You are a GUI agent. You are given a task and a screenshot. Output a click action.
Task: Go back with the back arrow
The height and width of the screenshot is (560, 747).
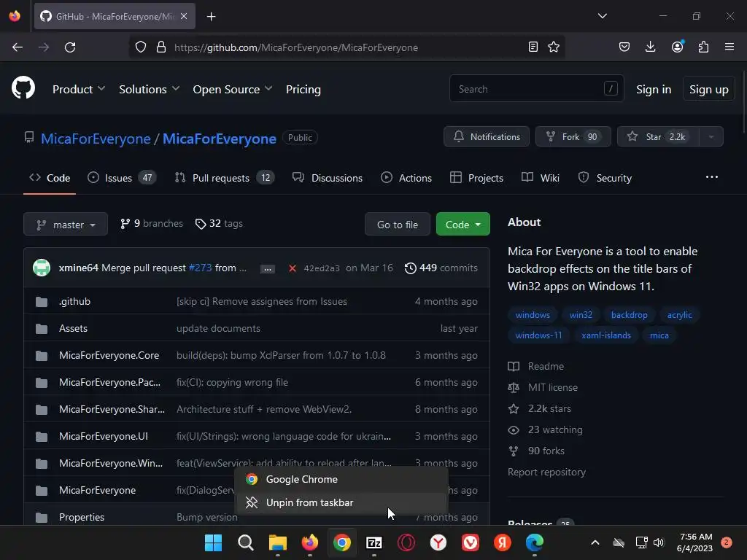pyautogui.click(x=18, y=47)
